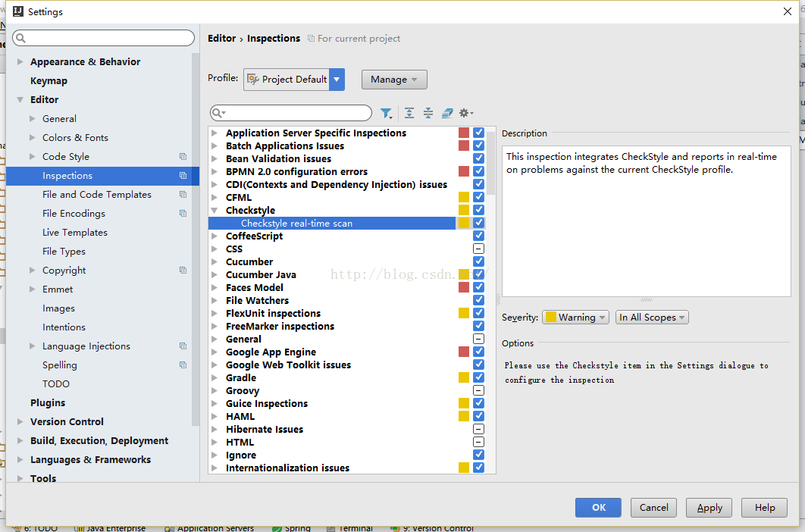Click the Help button

(x=764, y=507)
